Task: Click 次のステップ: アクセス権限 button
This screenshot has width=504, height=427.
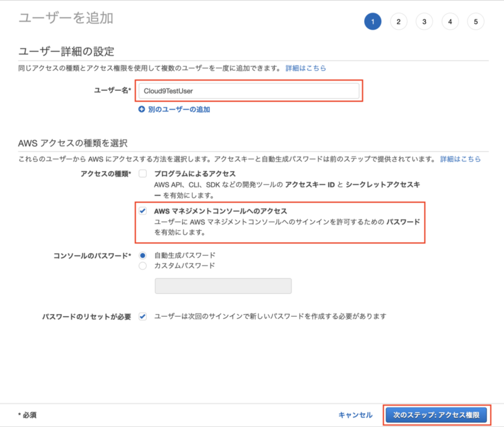Action: tap(437, 415)
